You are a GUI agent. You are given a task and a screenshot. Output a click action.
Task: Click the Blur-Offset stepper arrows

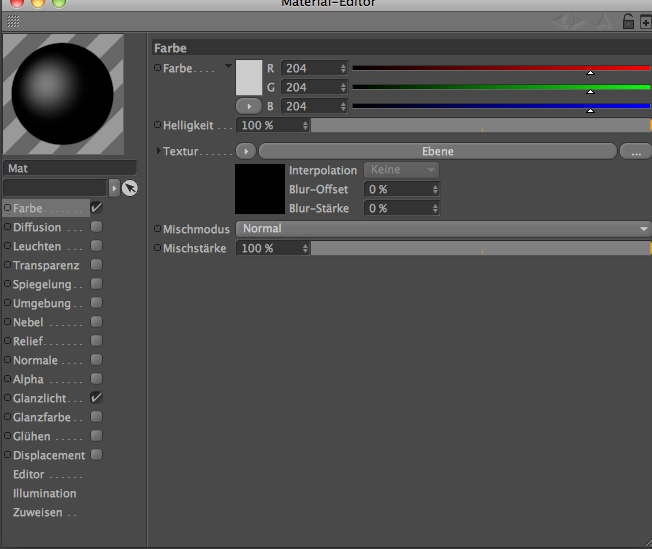pyautogui.click(x=435, y=189)
